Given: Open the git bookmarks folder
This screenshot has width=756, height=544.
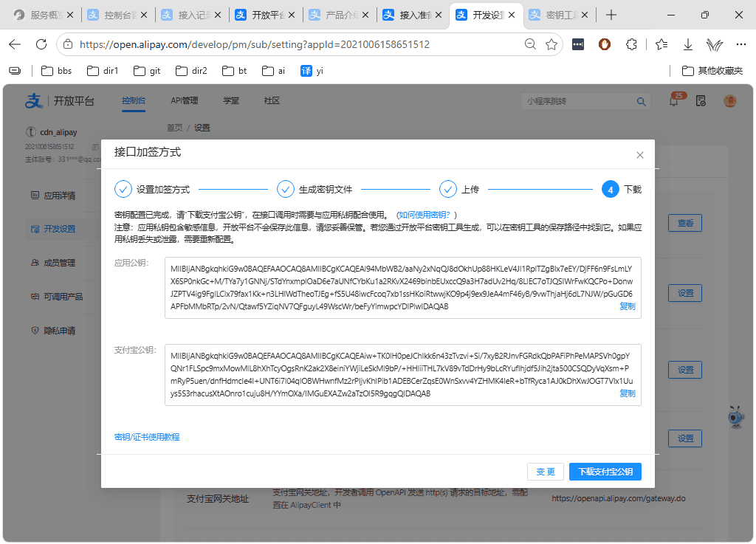Looking at the screenshot, I should [x=147, y=71].
